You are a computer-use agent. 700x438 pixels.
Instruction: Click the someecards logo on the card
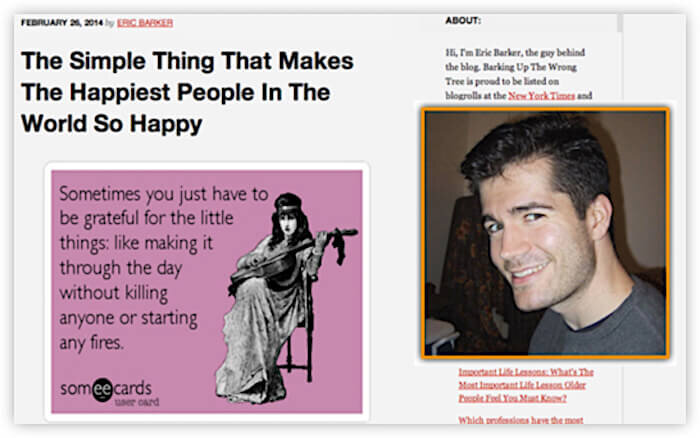[x=106, y=389]
